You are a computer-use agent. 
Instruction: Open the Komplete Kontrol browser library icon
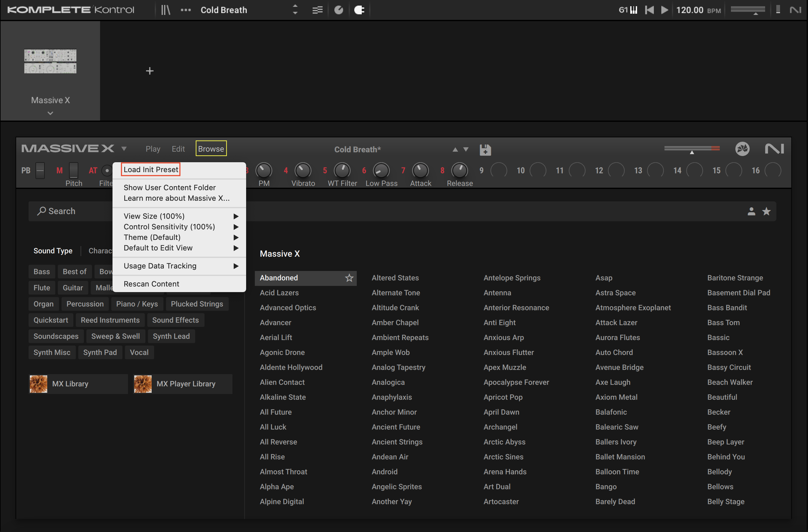pos(166,10)
